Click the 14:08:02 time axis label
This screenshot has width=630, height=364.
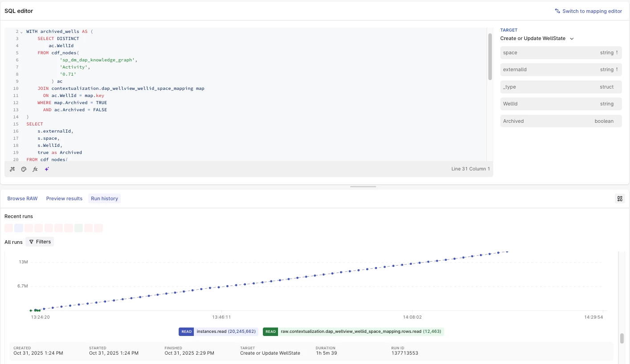click(x=412, y=317)
